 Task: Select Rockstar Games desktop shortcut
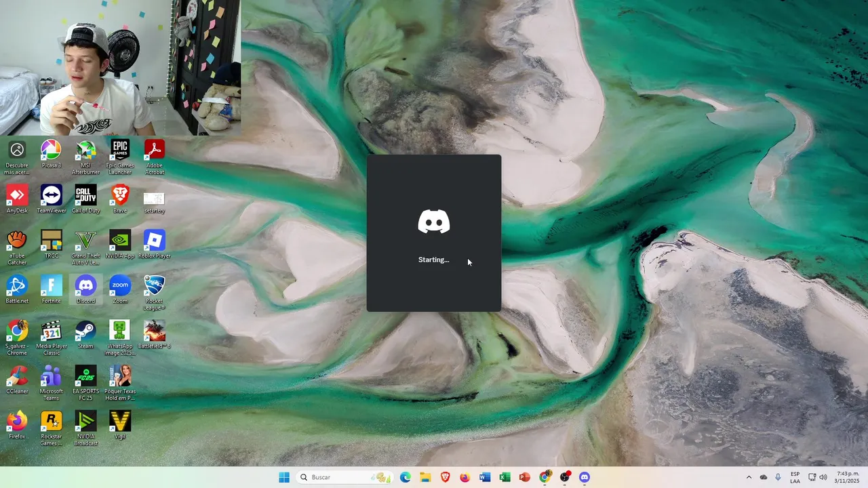52,430
